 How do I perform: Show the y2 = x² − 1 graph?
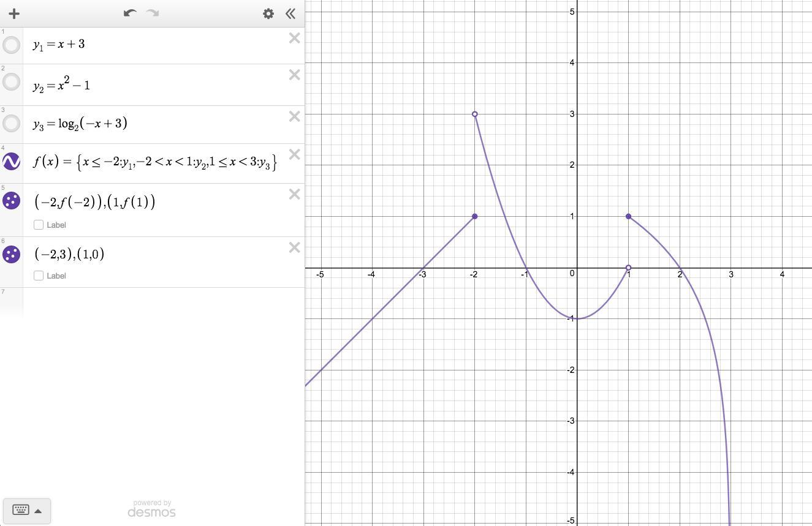click(x=12, y=81)
